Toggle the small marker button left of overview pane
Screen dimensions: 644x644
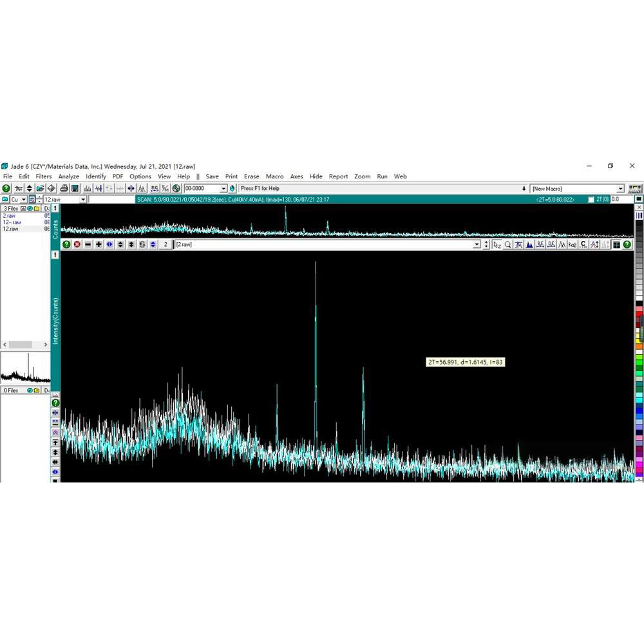pos(55,208)
